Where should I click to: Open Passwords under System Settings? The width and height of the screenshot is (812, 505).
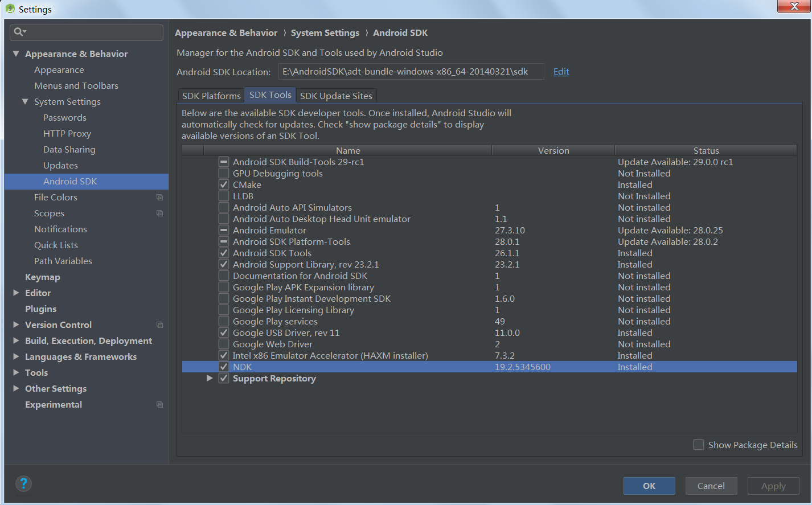coord(65,117)
